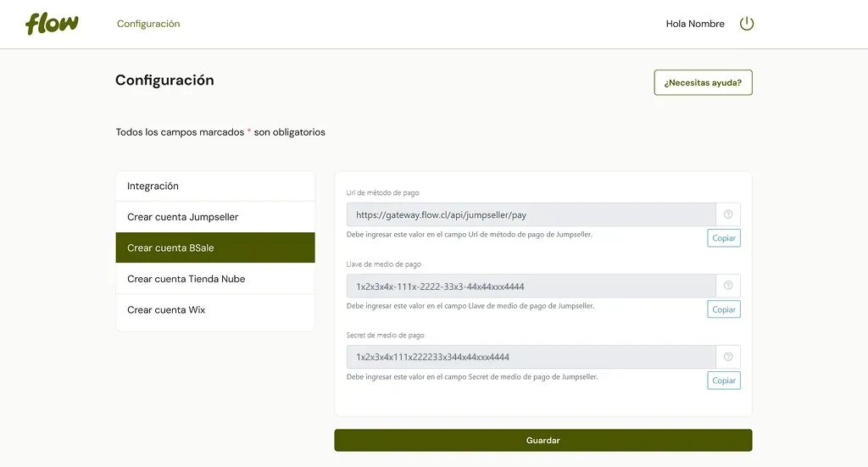Select Crear cuenta Jumpseller in the sidebar

215,217
